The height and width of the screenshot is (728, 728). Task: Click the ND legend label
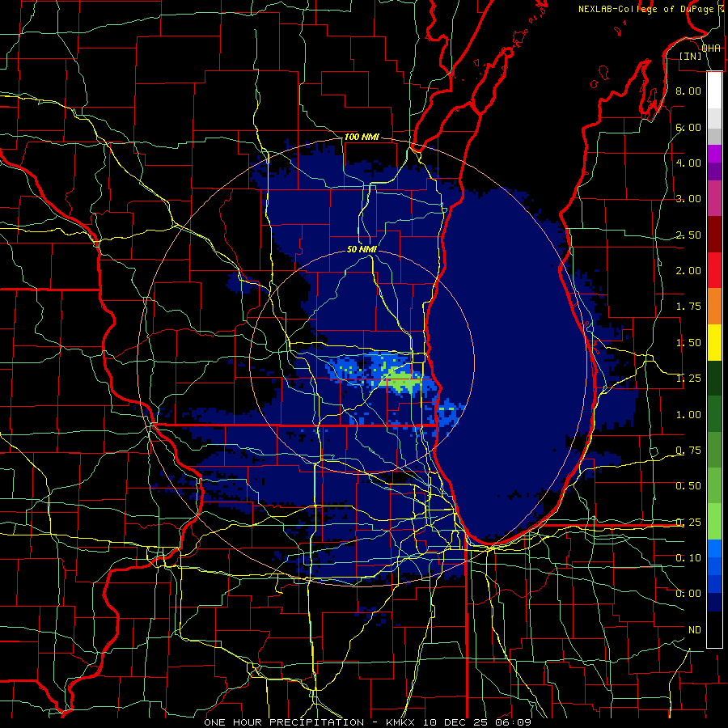pyautogui.click(x=695, y=630)
